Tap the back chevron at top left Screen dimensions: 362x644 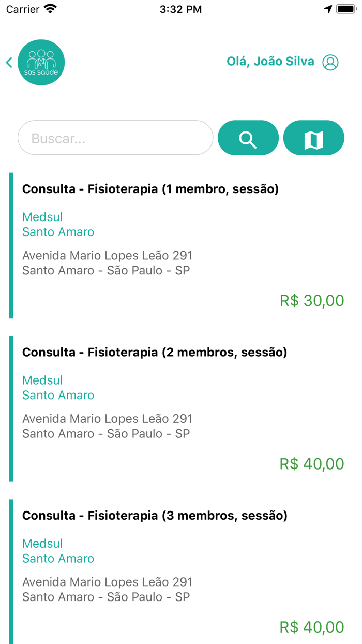tap(9, 62)
